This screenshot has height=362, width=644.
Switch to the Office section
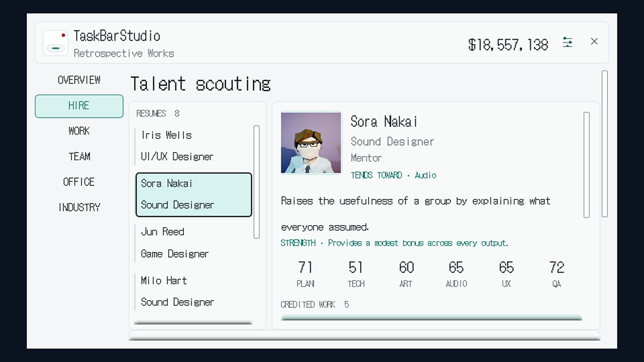(79, 182)
